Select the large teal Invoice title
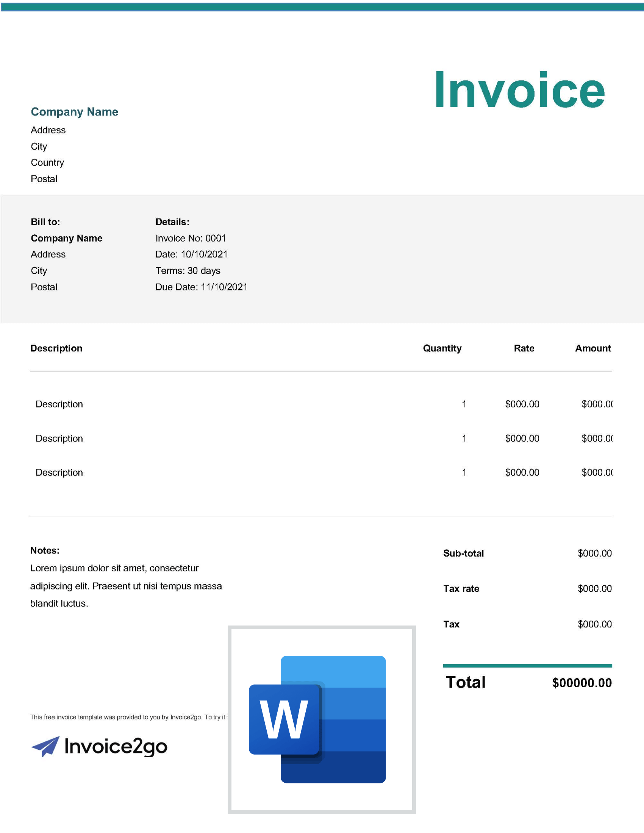 tap(520, 90)
